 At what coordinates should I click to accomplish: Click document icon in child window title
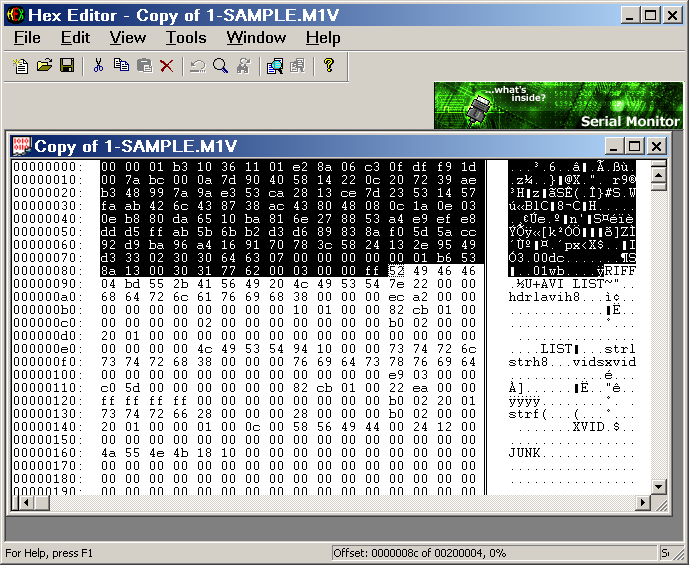tap(21, 146)
